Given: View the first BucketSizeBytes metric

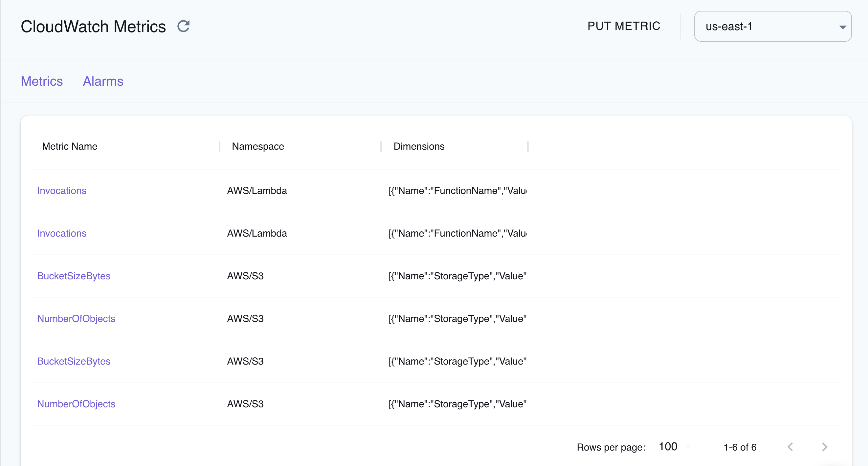Looking at the screenshot, I should click(x=74, y=276).
